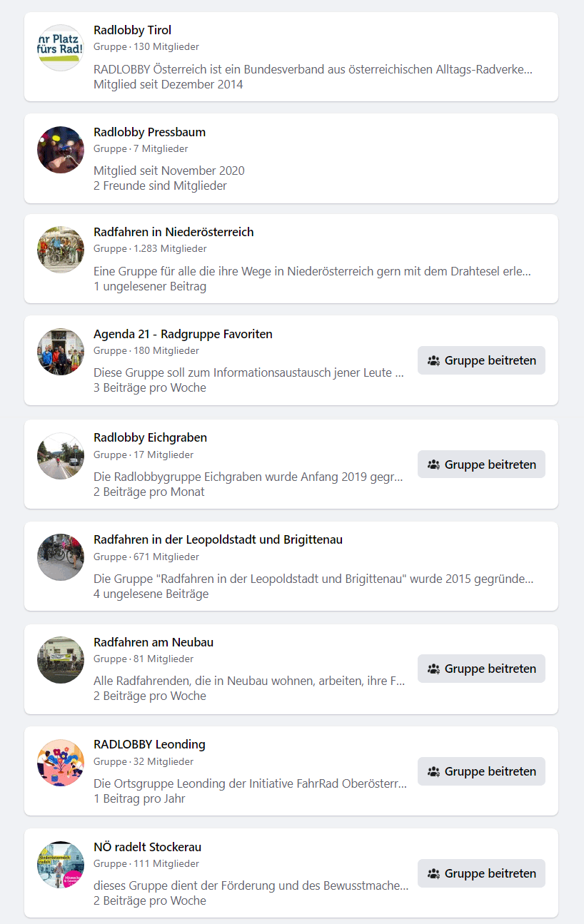Open Radfahren in Niederösterreich title link
The height and width of the screenshot is (924, 584).
(173, 232)
